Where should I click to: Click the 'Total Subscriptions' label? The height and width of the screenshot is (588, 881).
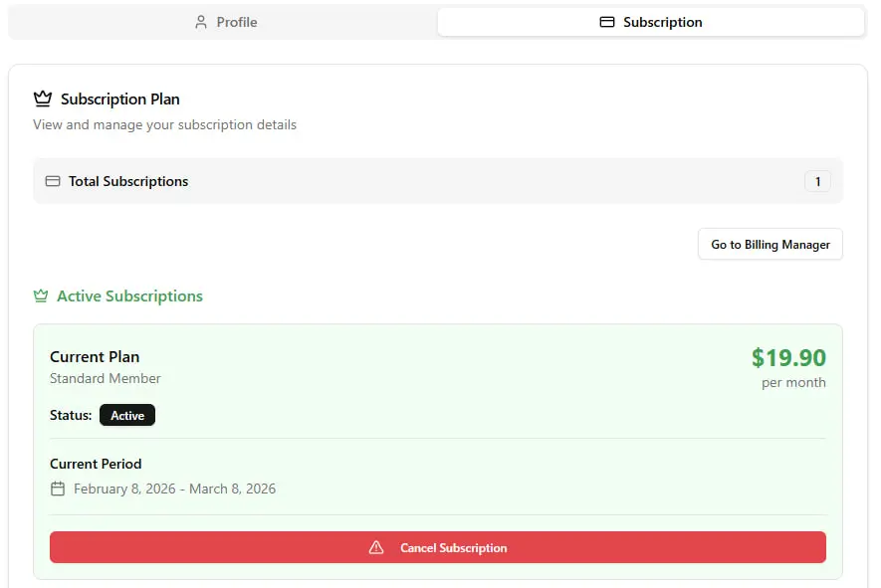click(x=128, y=181)
